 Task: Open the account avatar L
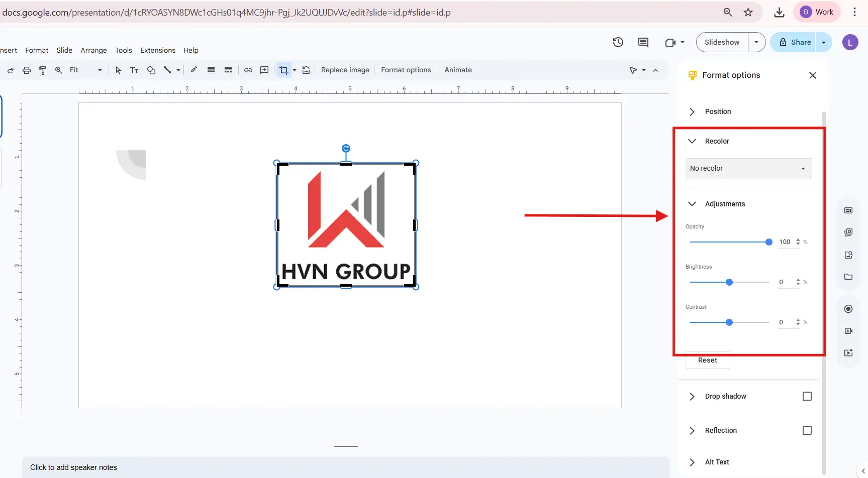coord(850,42)
